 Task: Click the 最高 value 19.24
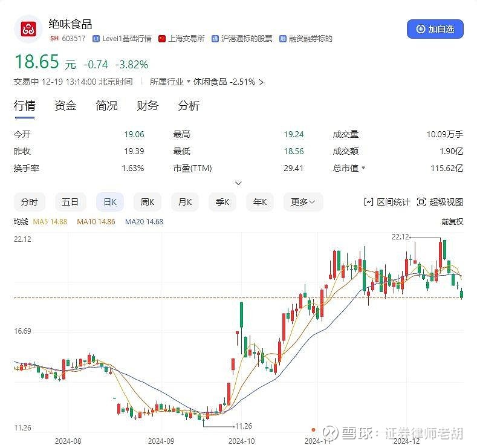294,134
